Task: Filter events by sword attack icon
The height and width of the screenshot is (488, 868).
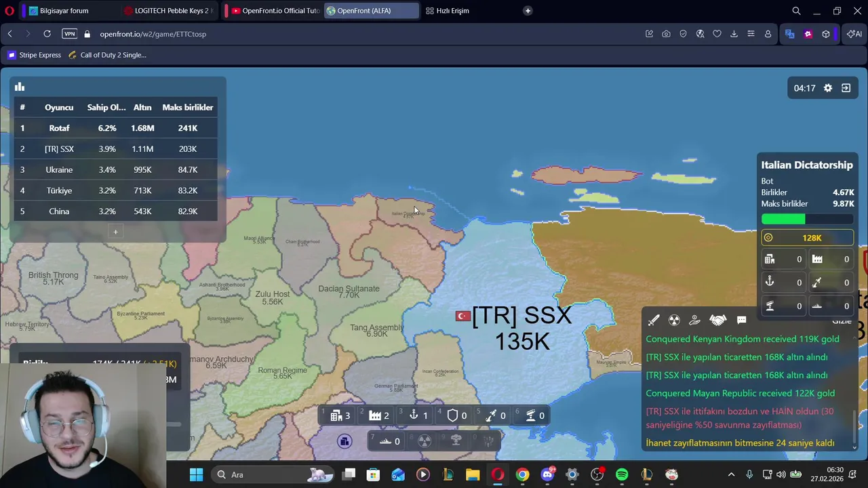Action: click(x=654, y=320)
